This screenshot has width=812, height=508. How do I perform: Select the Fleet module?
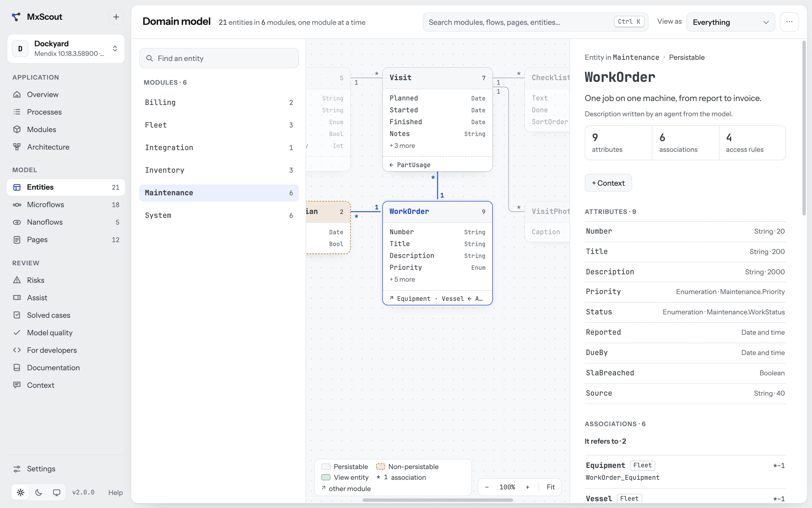point(219,125)
